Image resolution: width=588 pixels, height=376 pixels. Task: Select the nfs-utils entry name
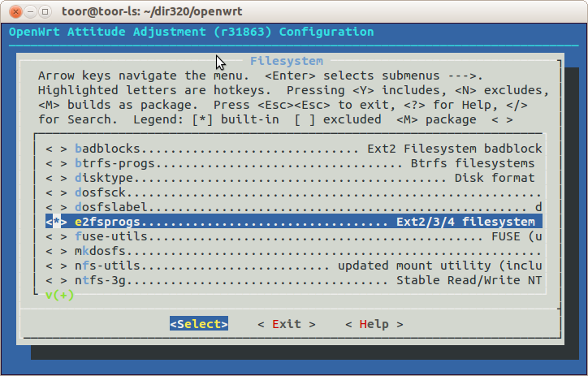[x=107, y=266]
